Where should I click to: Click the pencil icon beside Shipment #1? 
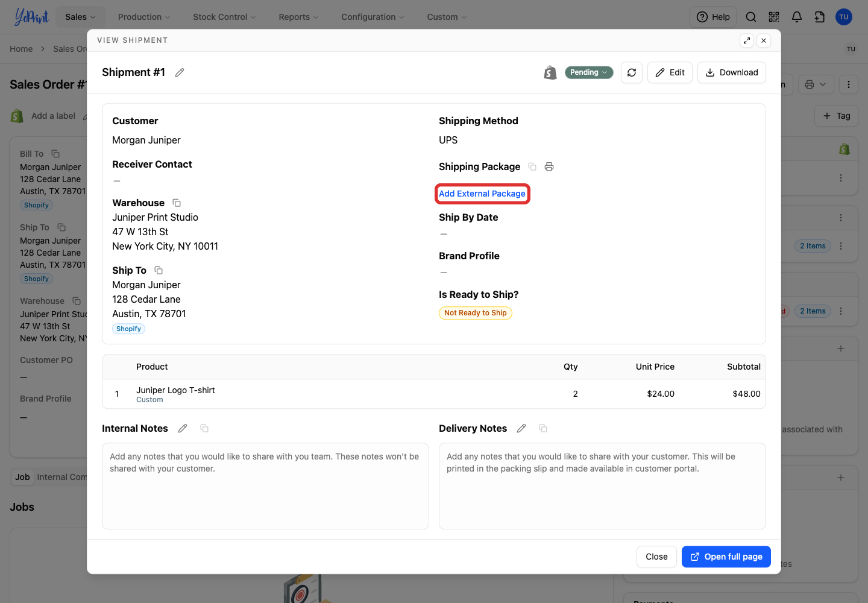point(180,72)
